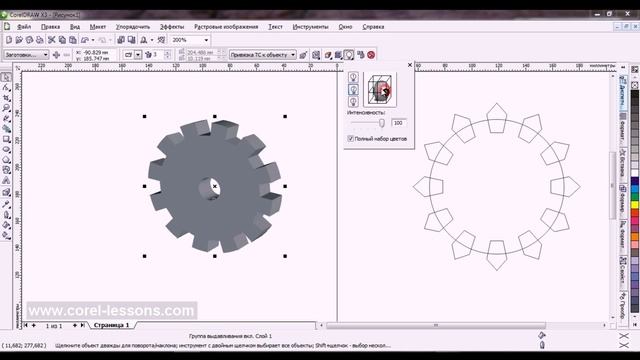
Task: Click the Paste icon in the toolbar
Action: [x=73, y=40]
